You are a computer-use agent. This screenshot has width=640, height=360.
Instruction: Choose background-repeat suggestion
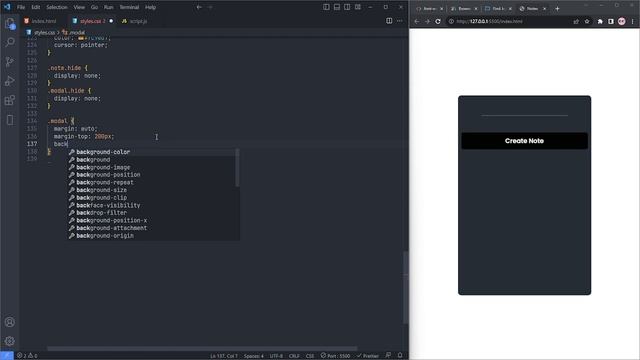click(x=153, y=182)
